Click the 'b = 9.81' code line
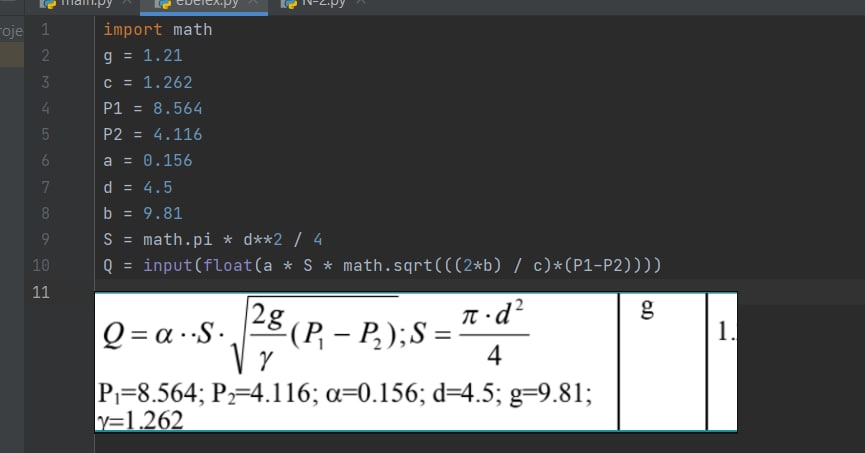This screenshot has height=453, width=865. click(142, 213)
